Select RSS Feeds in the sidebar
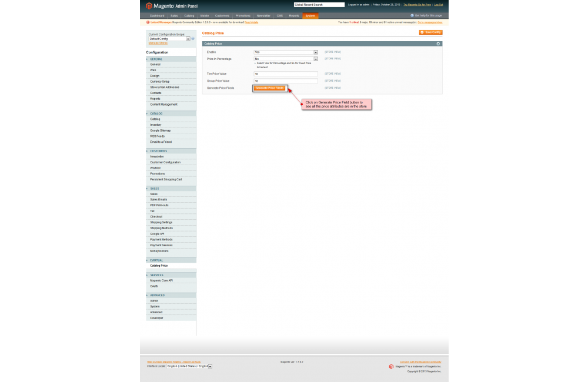Viewport: 588px width, 382px height. (x=171, y=136)
